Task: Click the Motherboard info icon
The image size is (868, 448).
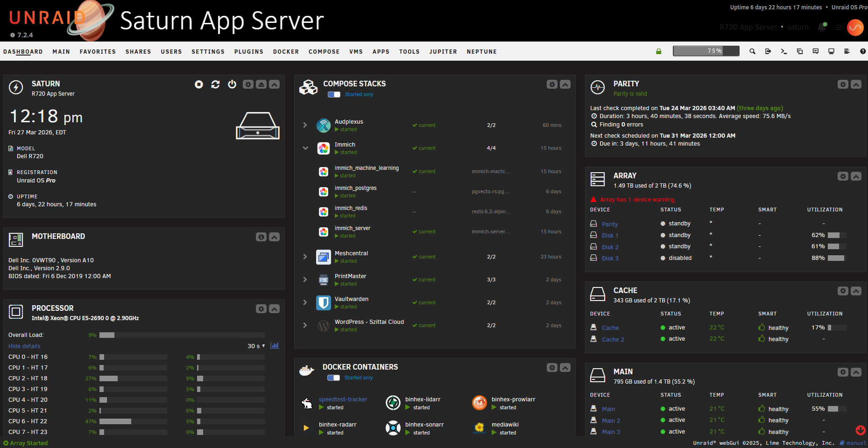Action: click(261, 237)
